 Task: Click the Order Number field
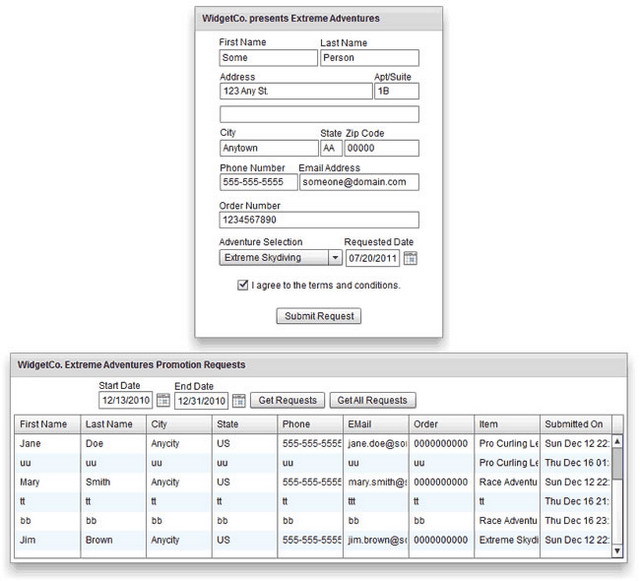pyautogui.click(x=319, y=220)
